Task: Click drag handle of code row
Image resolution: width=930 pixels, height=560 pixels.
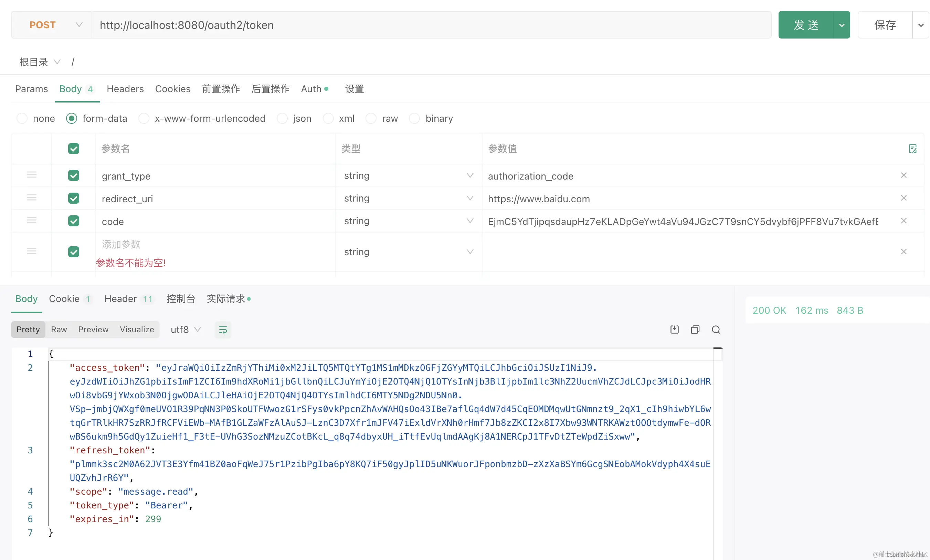Action: 32,220
